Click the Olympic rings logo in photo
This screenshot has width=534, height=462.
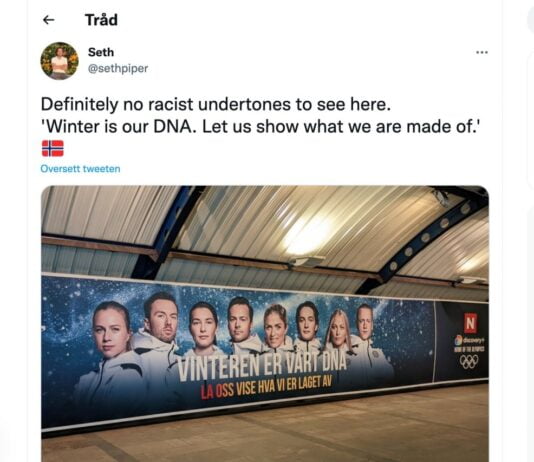pos(469,362)
